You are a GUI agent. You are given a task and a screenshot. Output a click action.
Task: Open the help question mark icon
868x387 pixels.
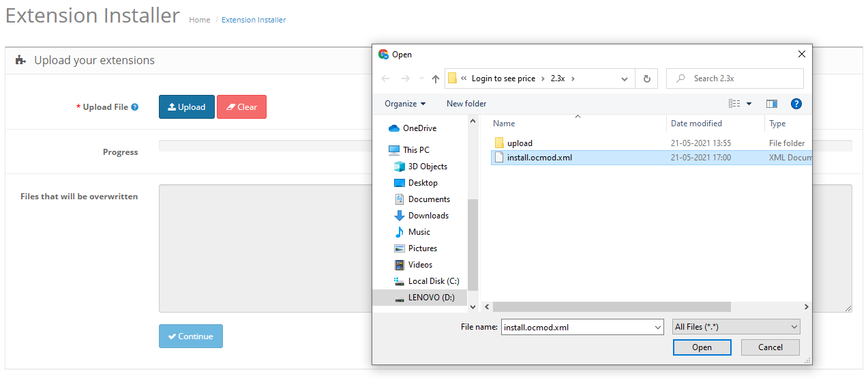[796, 104]
